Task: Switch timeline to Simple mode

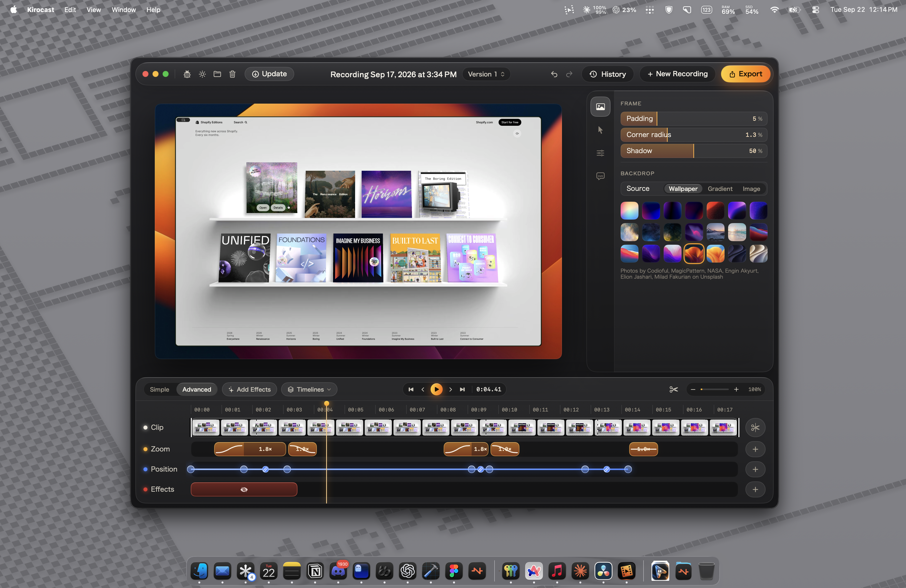Action: click(160, 390)
